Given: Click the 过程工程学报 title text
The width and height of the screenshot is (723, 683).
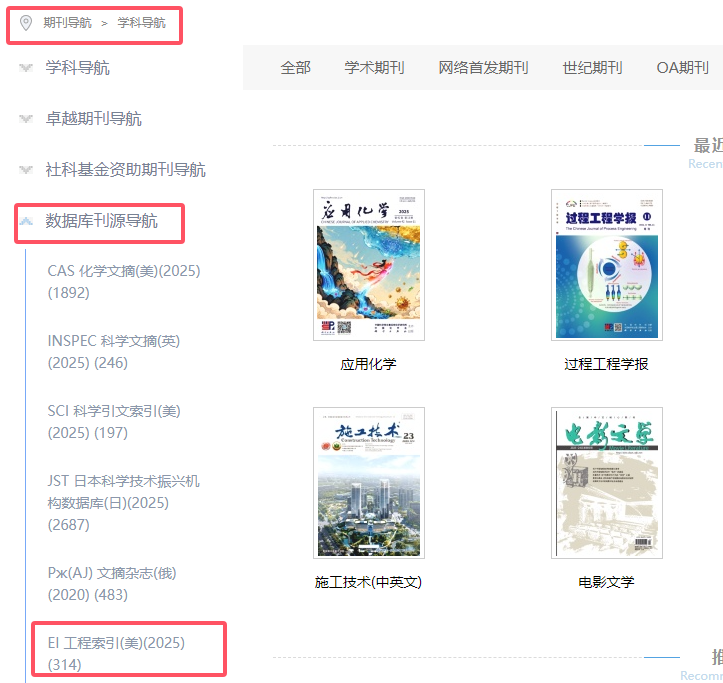Looking at the screenshot, I should [x=606, y=364].
